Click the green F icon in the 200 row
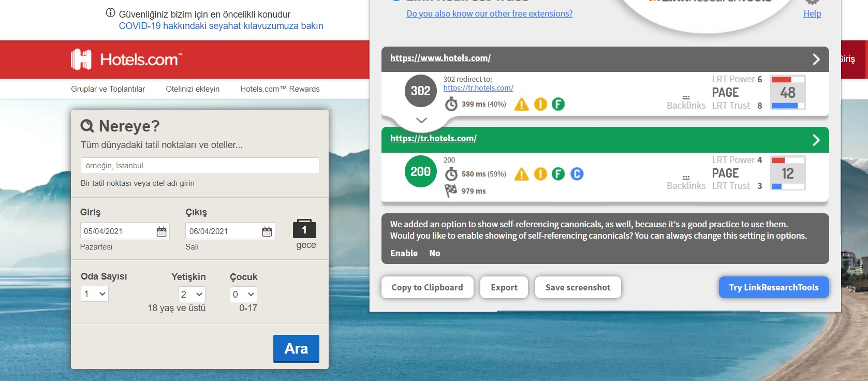Viewport: 868px width, 381px height. coord(558,174)
